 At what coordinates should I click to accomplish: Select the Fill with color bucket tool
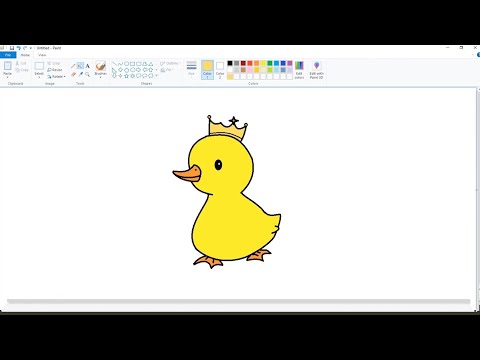(x=80, y=66)
